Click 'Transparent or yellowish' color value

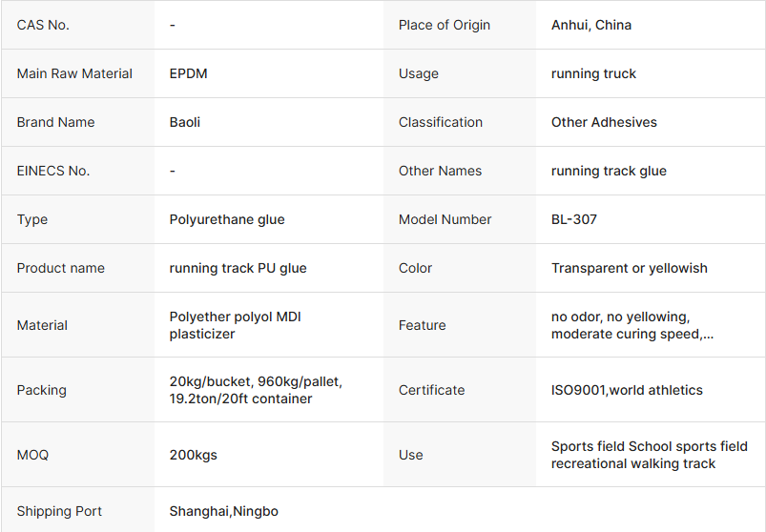(630, 268)
